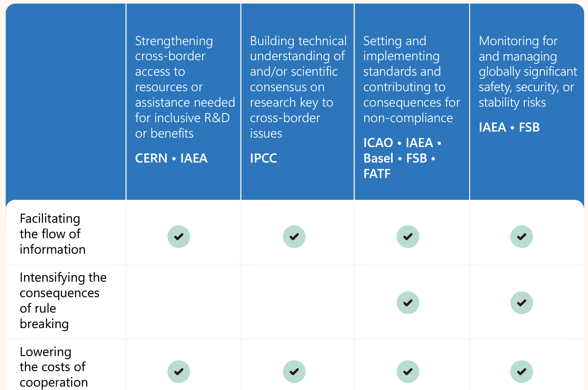The image size is (588, 390).
Task: Click 'Monitoring for and managing' risks header
Action: click(528, 71)
